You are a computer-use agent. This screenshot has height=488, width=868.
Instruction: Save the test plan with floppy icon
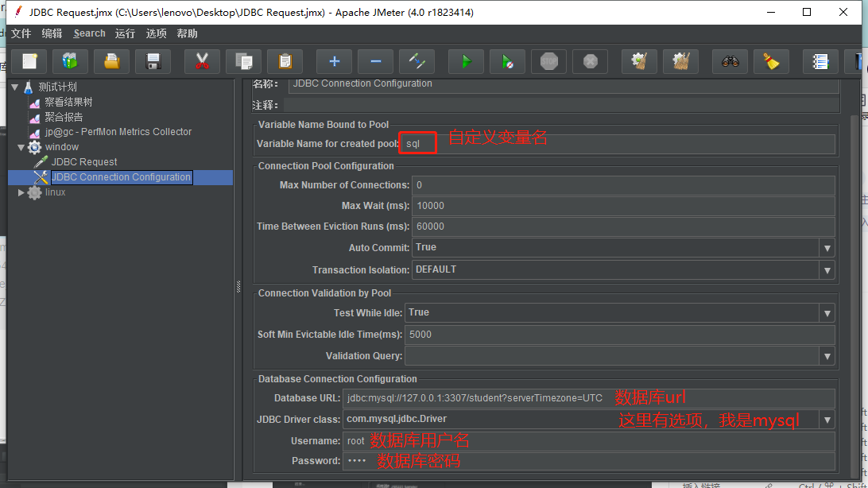click(153, 61)
